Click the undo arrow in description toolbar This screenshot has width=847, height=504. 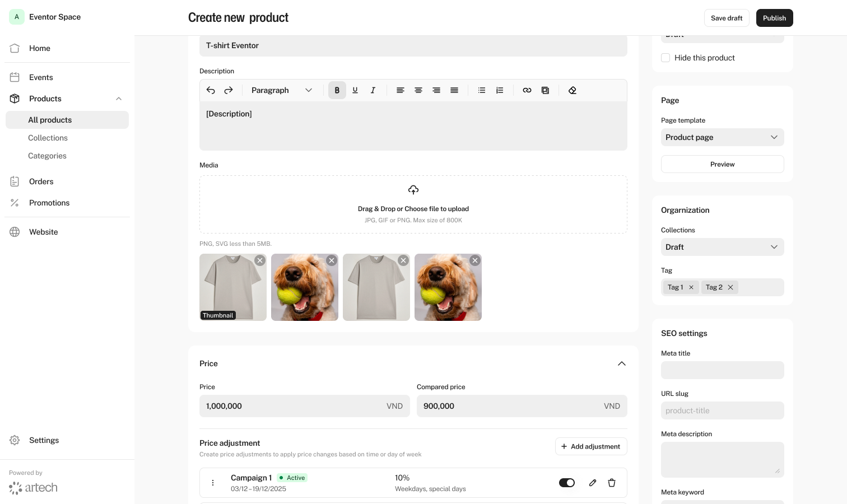click(x=211, y=90)
